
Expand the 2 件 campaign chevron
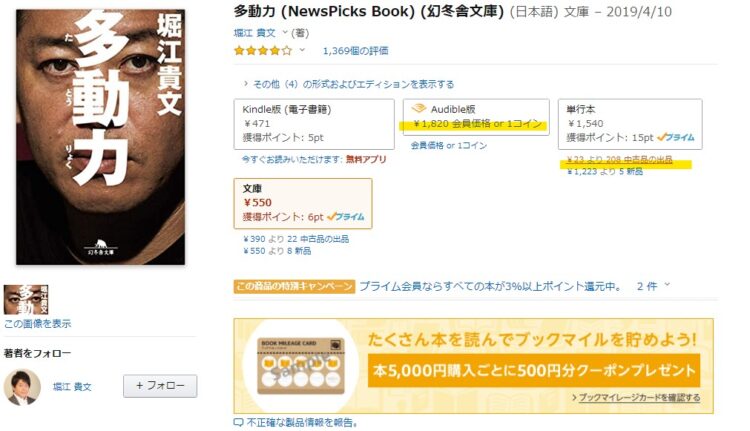click(x=667, y=285)
